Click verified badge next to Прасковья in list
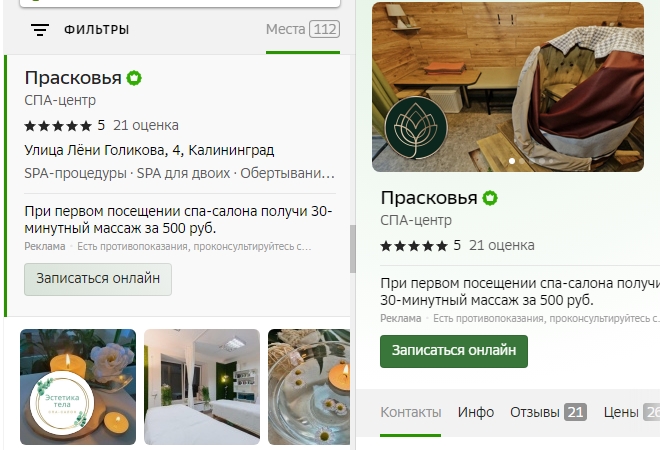Screen dimensions: 660x450 [134, 78]
